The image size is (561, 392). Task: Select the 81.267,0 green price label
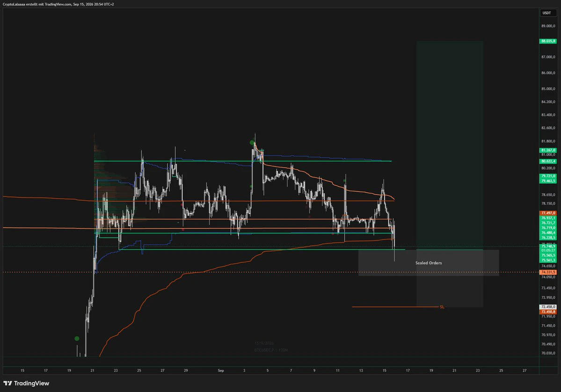pos(548,150)
